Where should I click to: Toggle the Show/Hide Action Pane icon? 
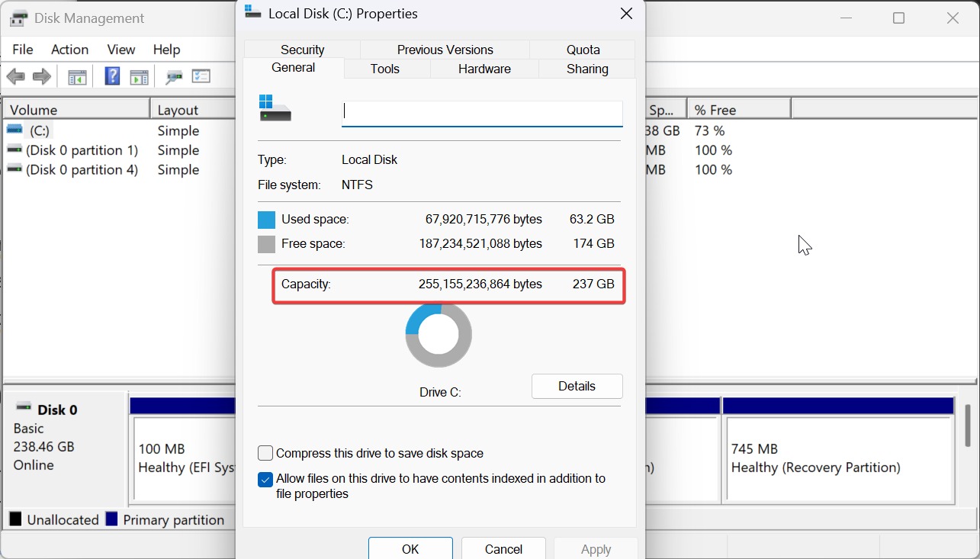point(139,77)
